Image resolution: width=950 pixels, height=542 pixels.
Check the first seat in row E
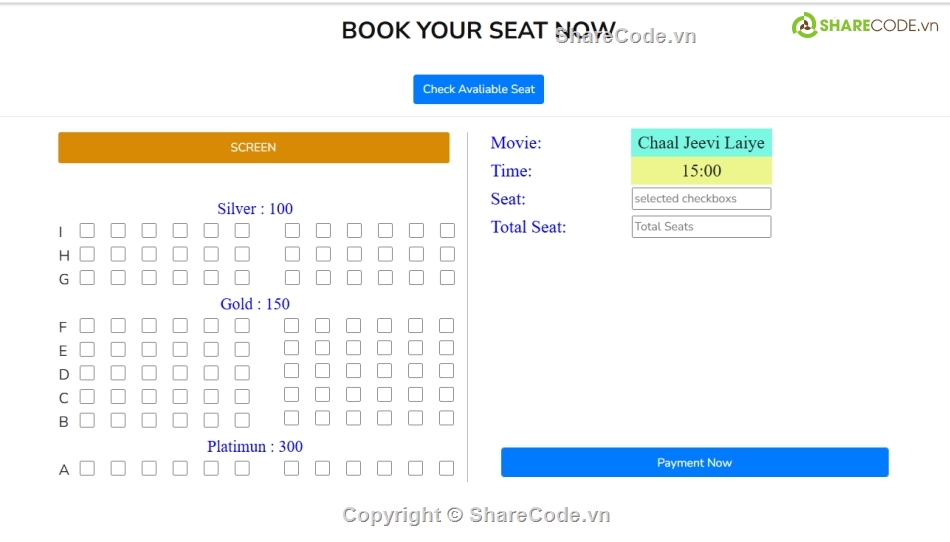pyautogui.click(x=87, y=349)
